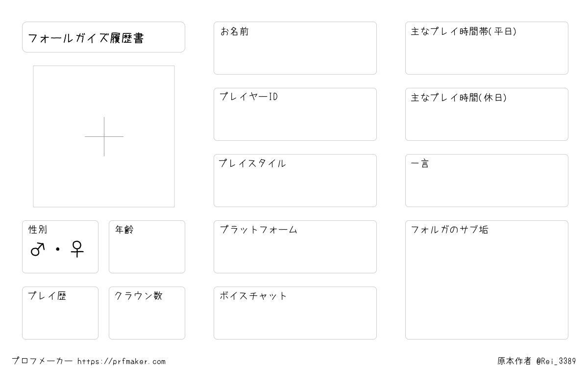Viewport: 588px width, 368px height.
Task: Click the @Rei_3389 author credit
Action: click(x=556, y=361)
